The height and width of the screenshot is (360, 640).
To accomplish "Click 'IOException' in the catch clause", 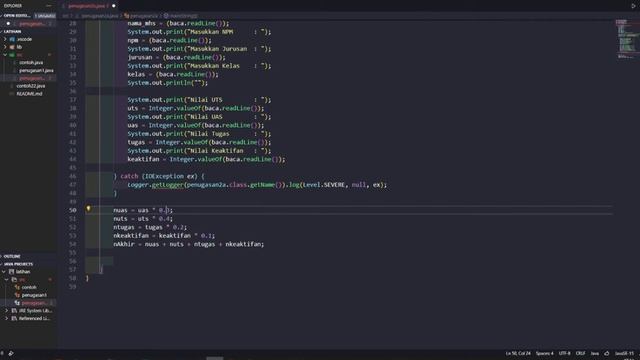I will [x=164, y=176].
